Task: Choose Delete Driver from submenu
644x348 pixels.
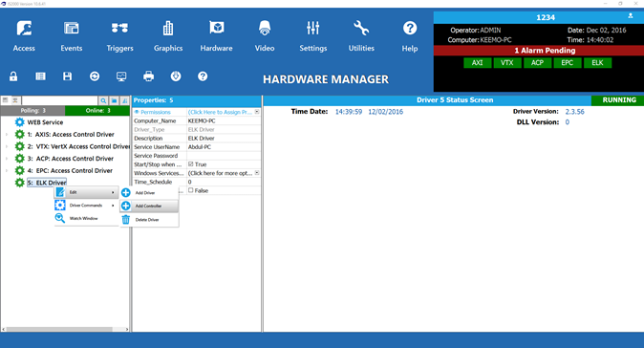Action: (149, 220)
